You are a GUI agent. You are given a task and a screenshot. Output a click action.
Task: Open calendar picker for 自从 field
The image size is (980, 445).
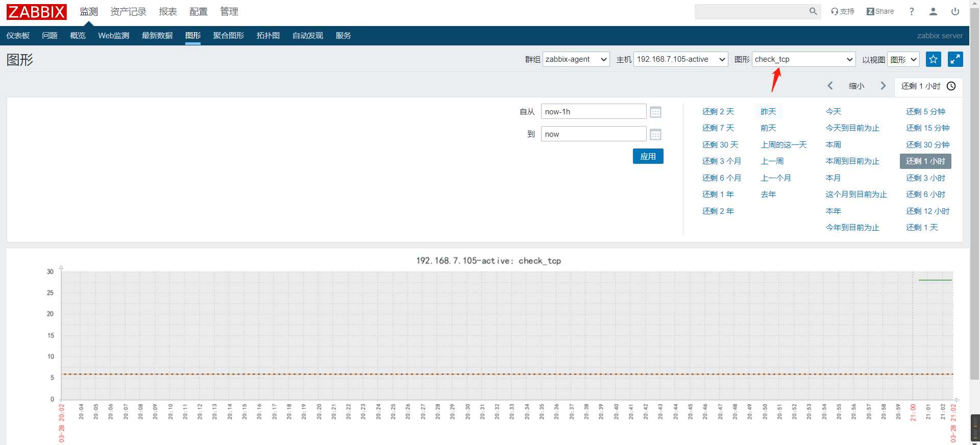pos(656,112)
